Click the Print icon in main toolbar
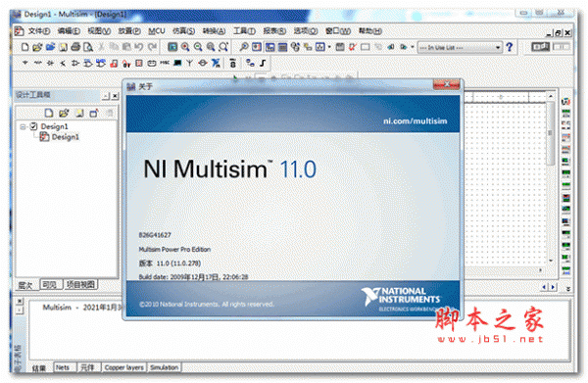Viewport: 588px width, 383px height. click(x=75, y=47)
